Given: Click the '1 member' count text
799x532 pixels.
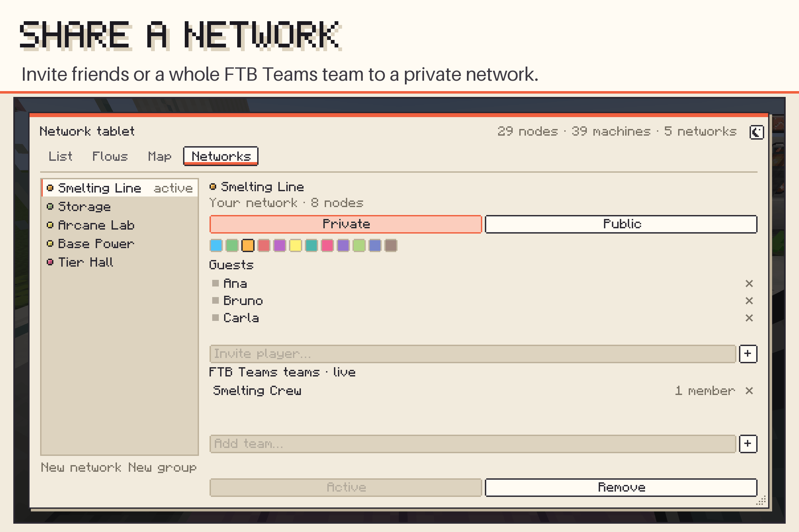Looking at the screenshot, I should pyautogui.click(x=705, y=391).
